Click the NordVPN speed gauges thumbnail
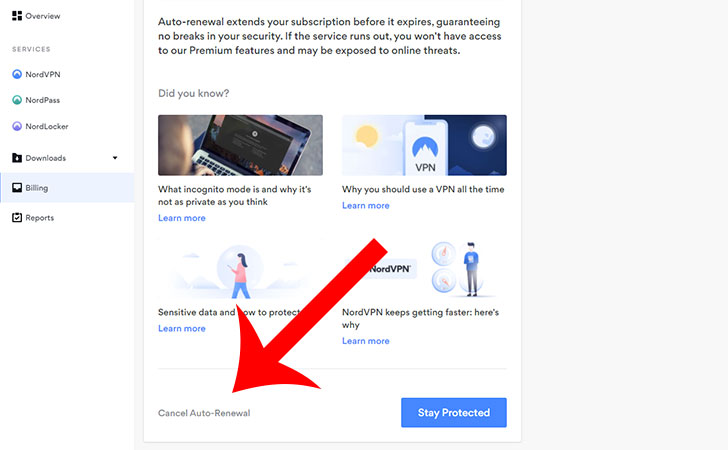 pos(424,268)
